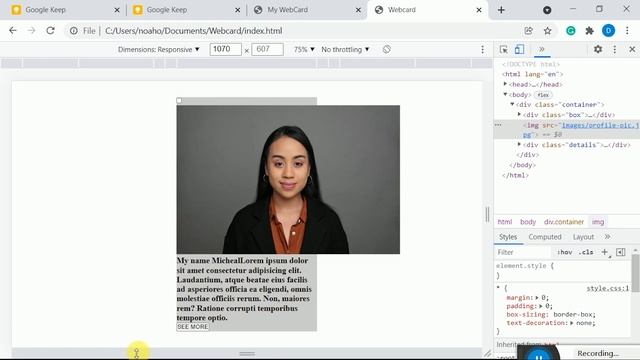
Task: Open the images/profile-pic link
Action: 600,125
